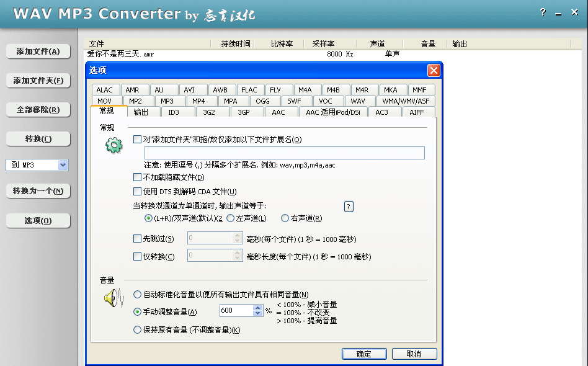588x366 pixels.
Task: Click the gear icon in 常规 section
Action: point(114,146)
